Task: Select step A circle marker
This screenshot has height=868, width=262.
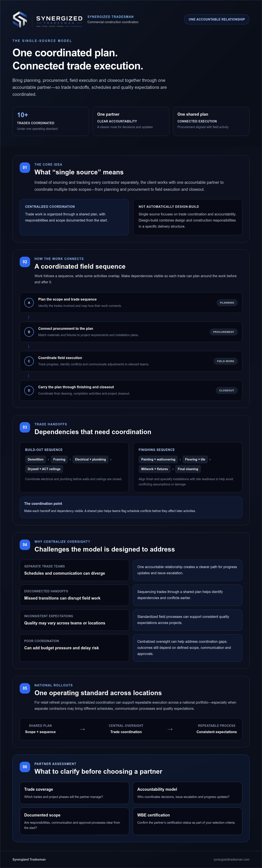Action: pyautogui.click(x=29, y=303)
